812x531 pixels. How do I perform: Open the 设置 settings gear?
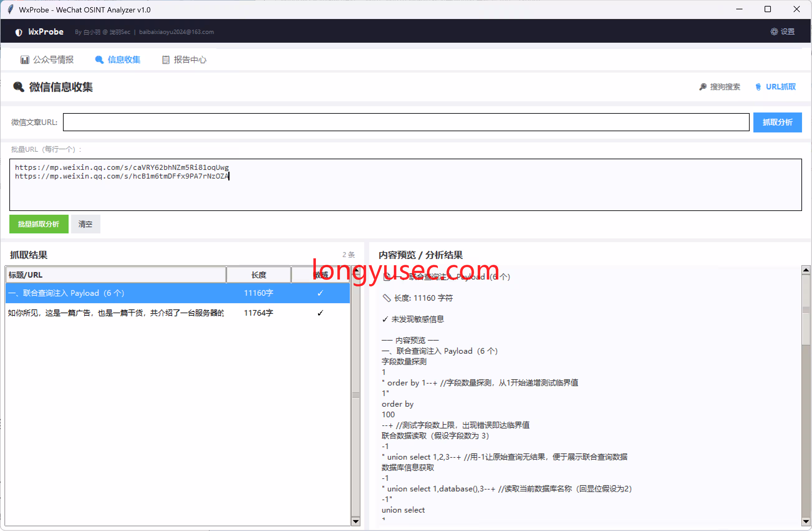(783, 32)
